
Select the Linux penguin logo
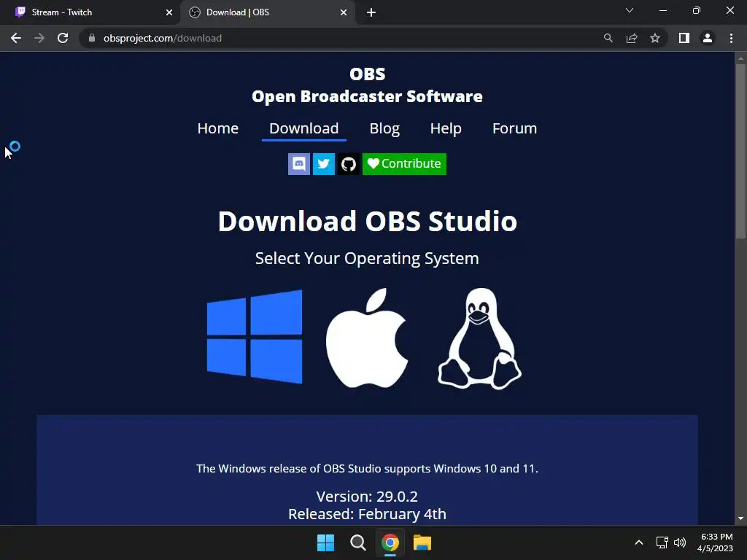coord(480,338)
